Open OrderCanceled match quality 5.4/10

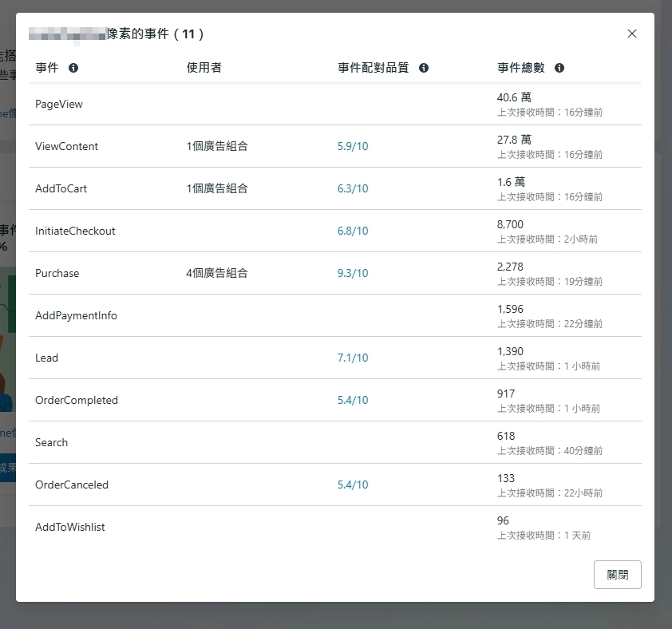(353, 485)
